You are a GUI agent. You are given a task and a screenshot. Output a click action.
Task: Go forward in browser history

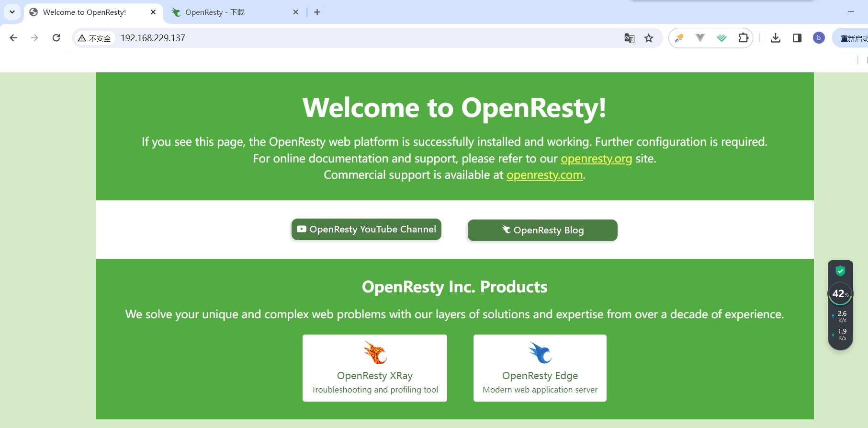click(x=34, y=38)
